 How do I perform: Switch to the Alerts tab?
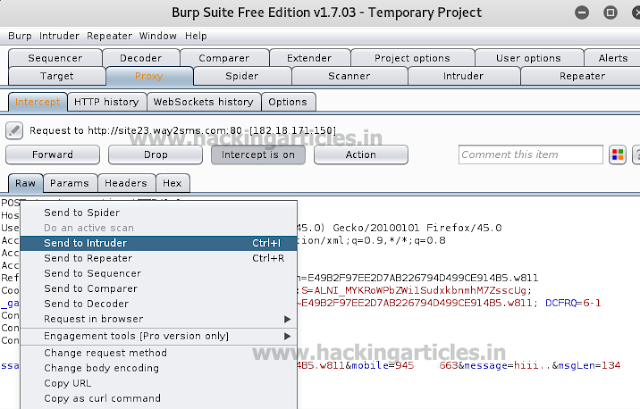[x=613, y=58]
